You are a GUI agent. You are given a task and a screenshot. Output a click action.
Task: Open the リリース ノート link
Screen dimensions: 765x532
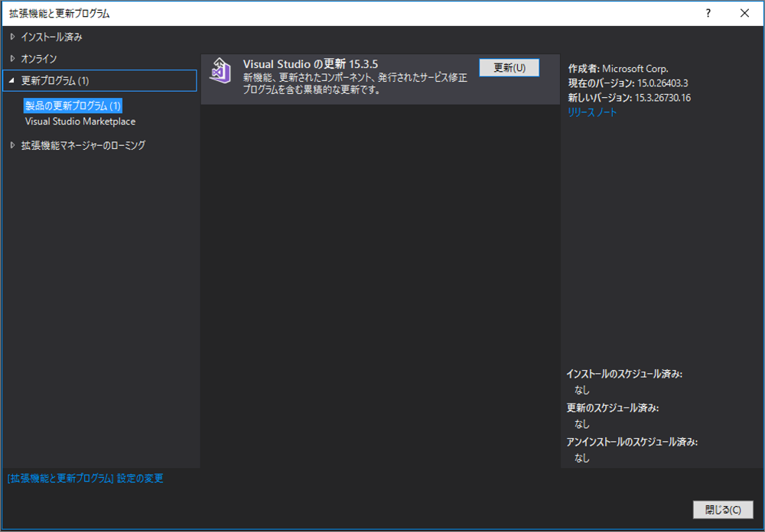[592, 112]
